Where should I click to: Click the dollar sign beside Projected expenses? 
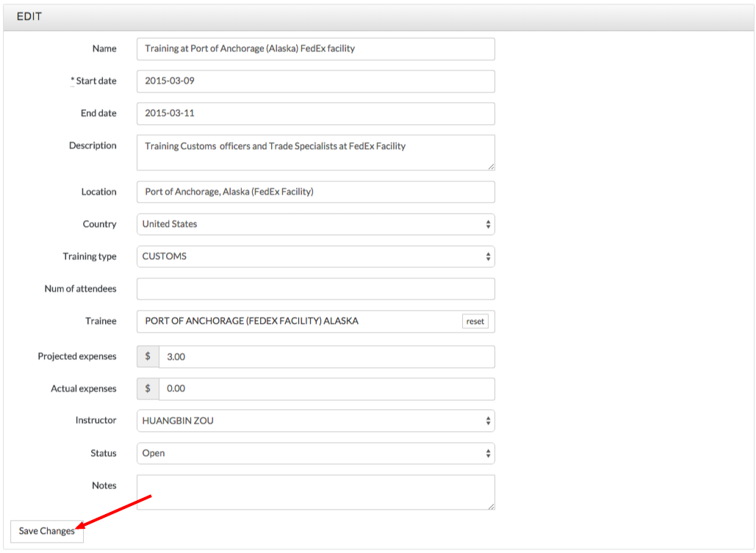(x=148, y=356)
